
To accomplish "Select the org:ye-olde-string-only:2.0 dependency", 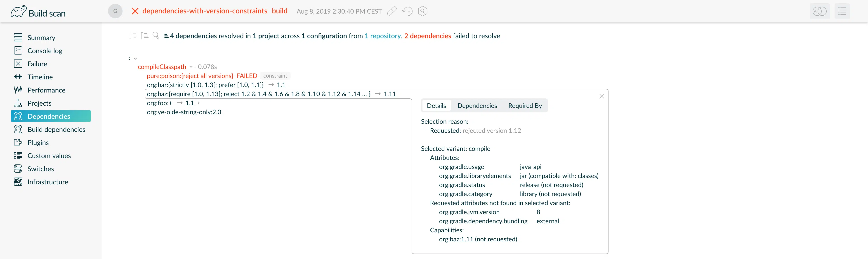I will click(184, 112).
